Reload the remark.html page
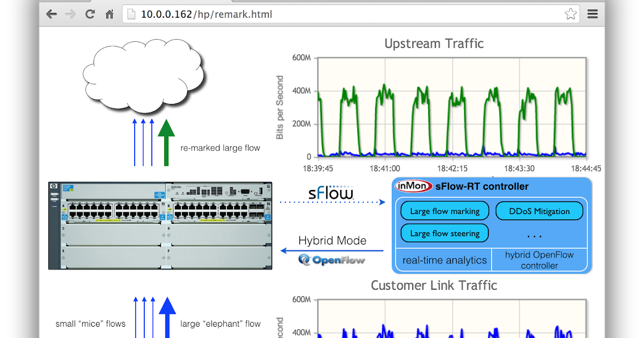Screen dimensions: 644x338 [90, 14]
